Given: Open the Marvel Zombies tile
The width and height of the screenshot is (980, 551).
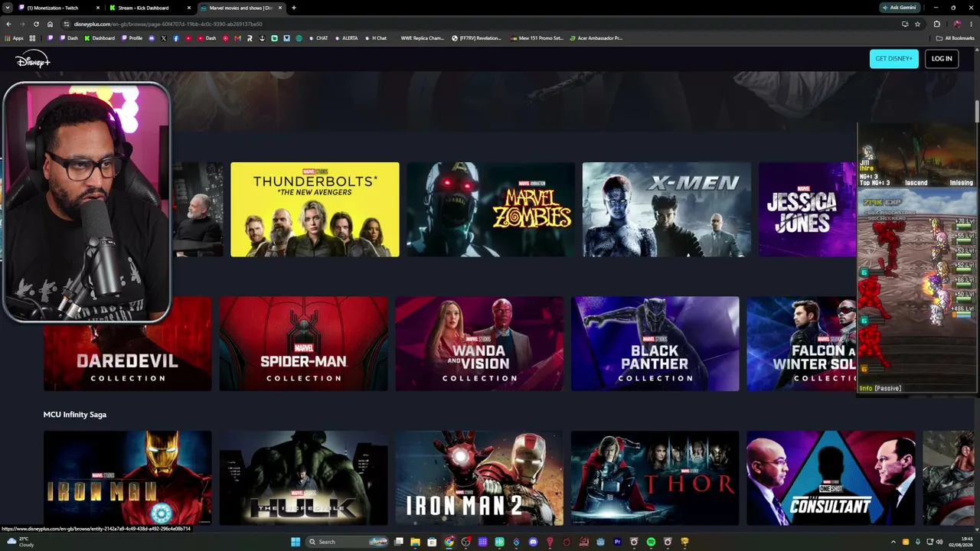Looking at the screenshot, I should (x=491, y=209).
